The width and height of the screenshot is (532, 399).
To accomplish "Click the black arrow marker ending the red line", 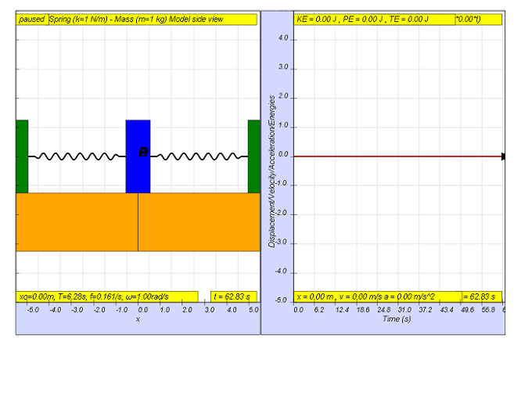I will click(503, 156).
